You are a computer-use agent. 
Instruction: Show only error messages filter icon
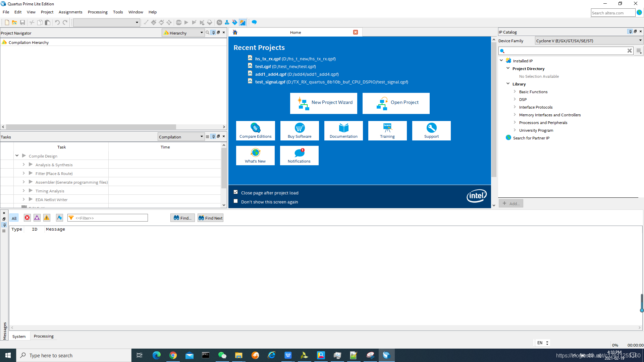27,218
